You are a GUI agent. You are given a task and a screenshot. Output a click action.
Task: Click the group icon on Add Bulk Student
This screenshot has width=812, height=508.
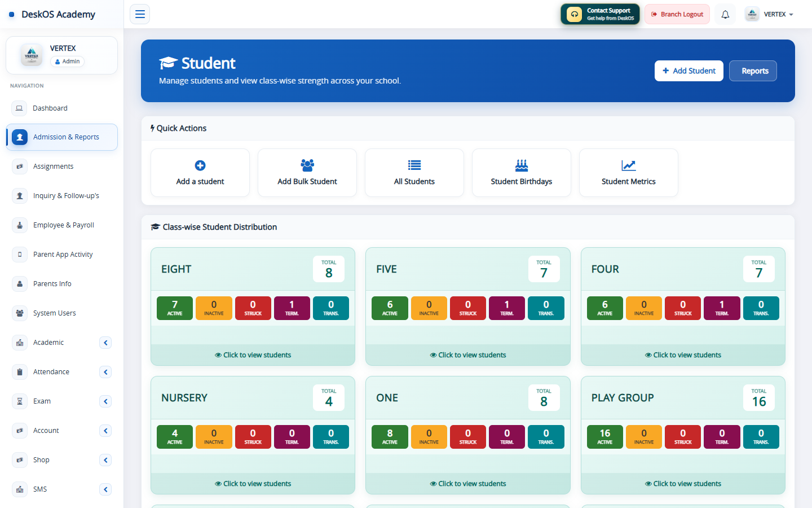point(307,165)
